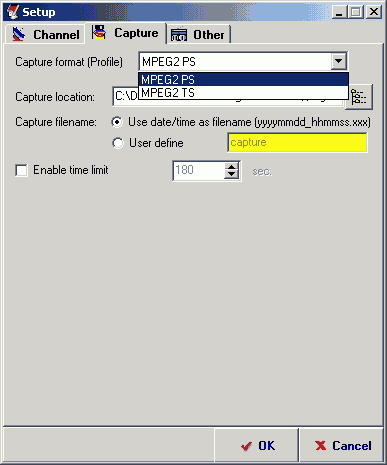The height and width of the screenshot is (465, 387).
Task: Enable time limit checkbox
Action: pos(22,170)
